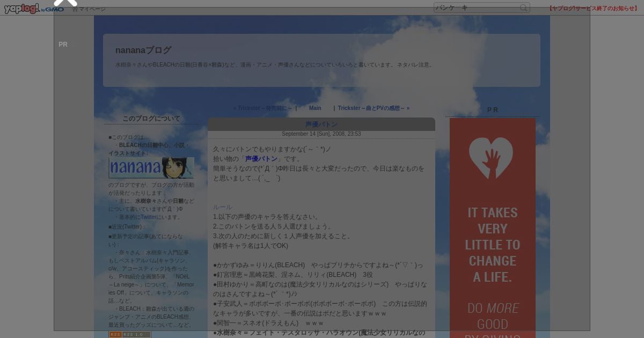Open the マイページ home link
The height and width of the screenshot is (338, 644).
pos(89,9)
